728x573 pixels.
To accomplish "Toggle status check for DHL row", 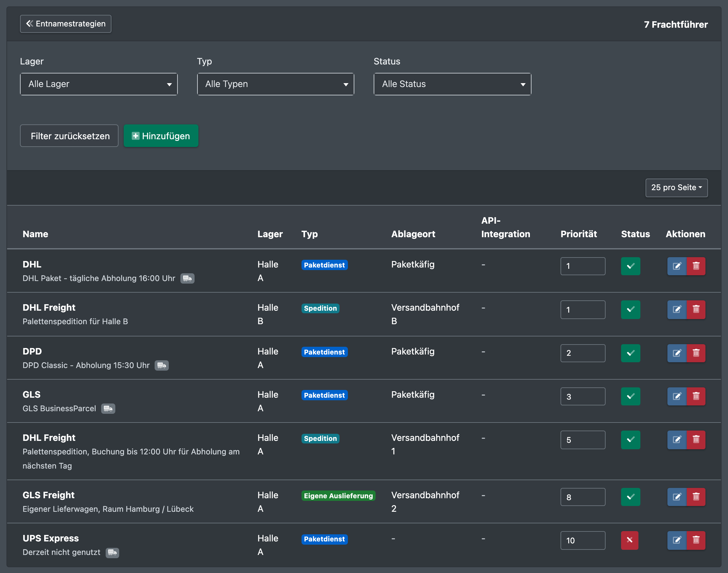I will pyautogui.click(x=630, y=266).
